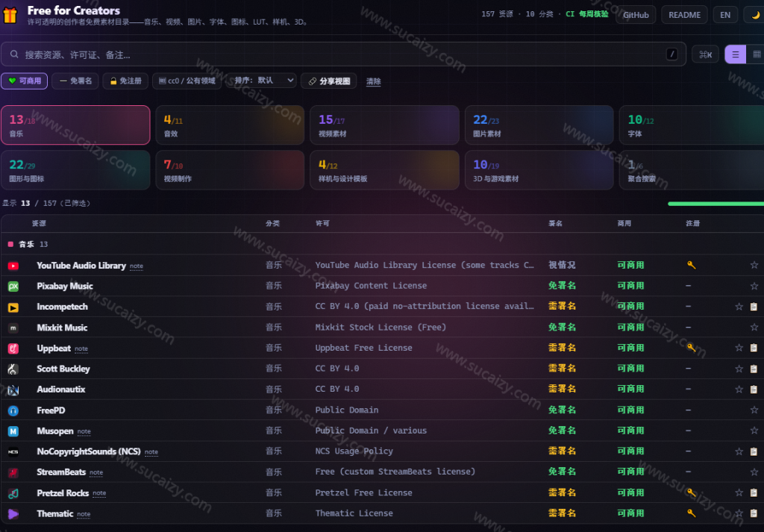Copy attribution via Pretzel Rocks clipboard icon
This screenshot has height=532, width=764.
click(754, 492)
